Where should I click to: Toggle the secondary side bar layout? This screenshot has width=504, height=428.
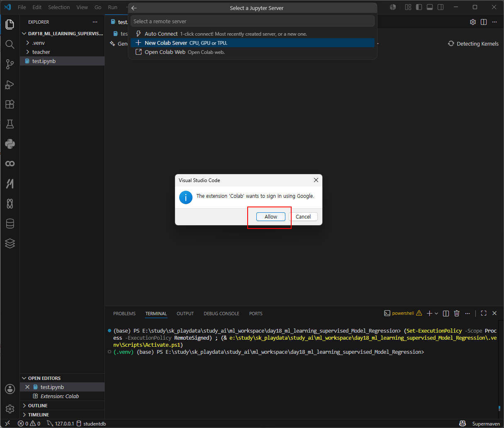pos(441,7)
